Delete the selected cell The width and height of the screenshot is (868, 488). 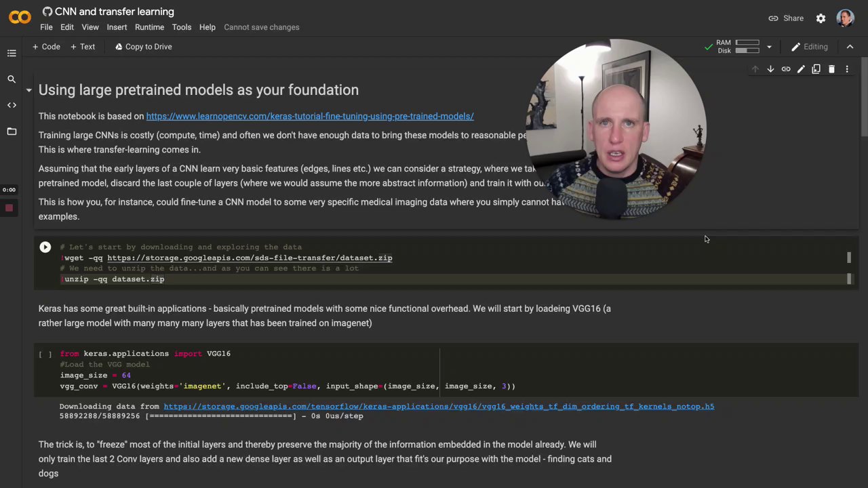(831, 69)
